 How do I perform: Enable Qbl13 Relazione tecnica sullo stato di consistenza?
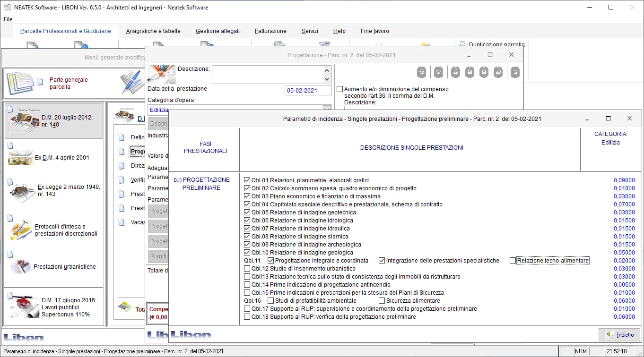pos(247,277)
